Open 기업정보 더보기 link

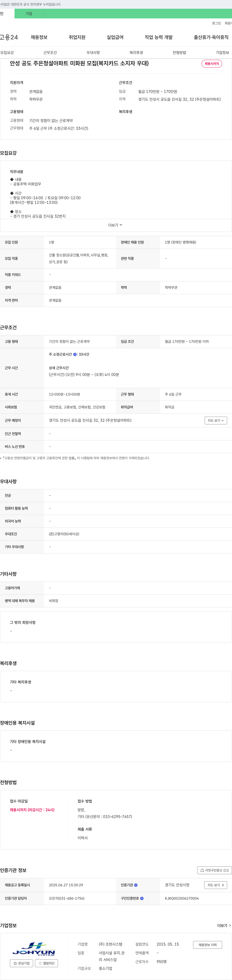tap(224, 926)
